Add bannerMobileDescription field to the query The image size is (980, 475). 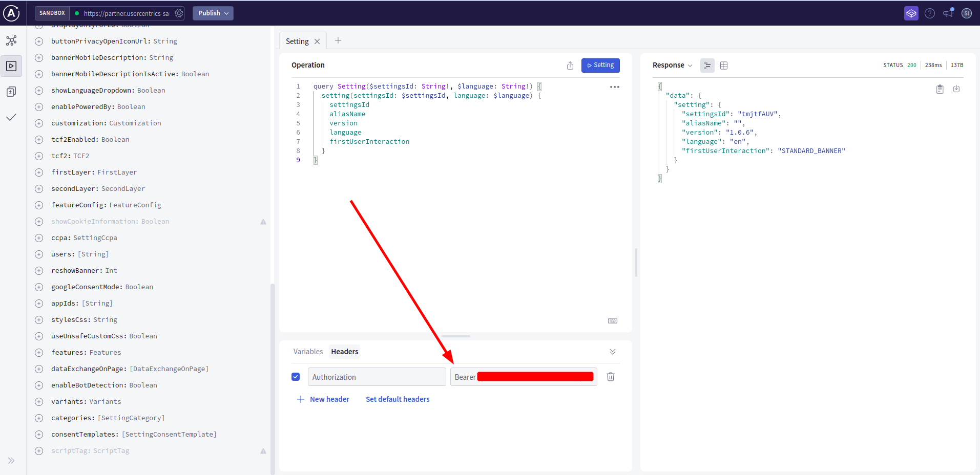(x=39, y=58)
